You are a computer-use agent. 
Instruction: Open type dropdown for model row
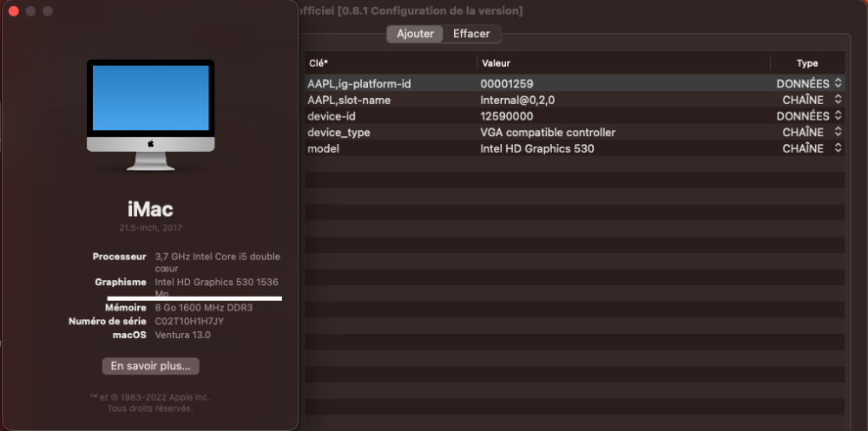click(x=838, y=148)
